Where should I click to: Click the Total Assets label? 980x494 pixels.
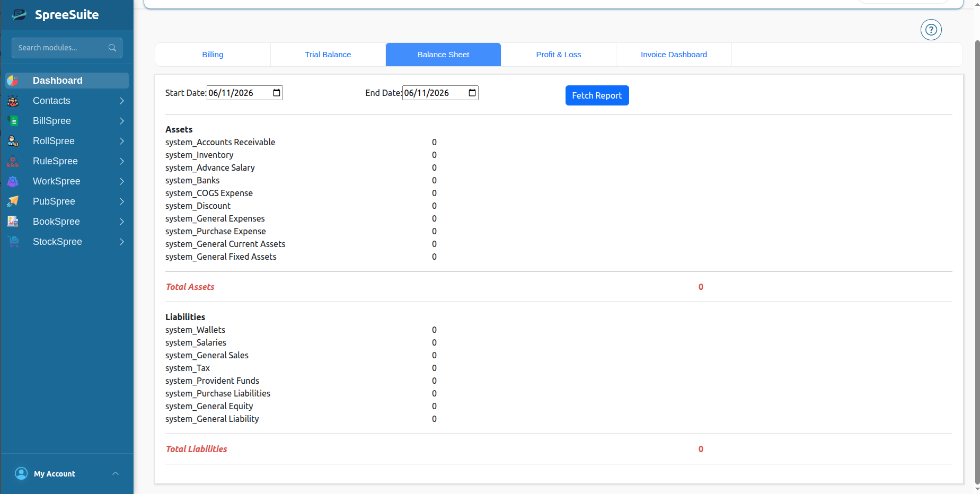pyautogui.click(x=190, y=287)
